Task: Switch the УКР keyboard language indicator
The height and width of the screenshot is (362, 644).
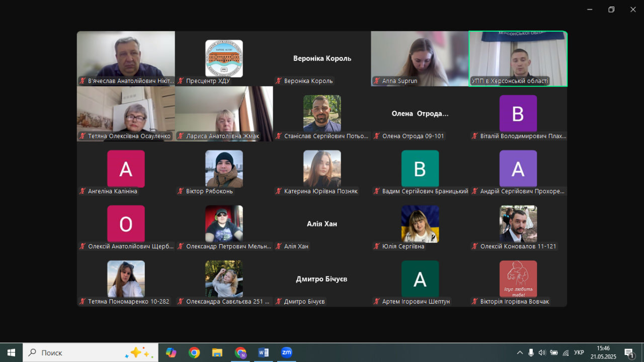Action: (579, 352)
